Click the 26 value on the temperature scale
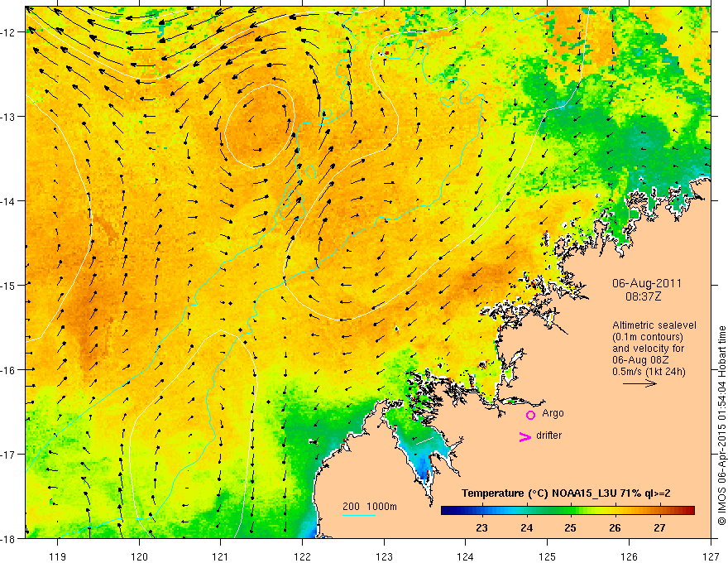728x563 pixels. [615, 527]
